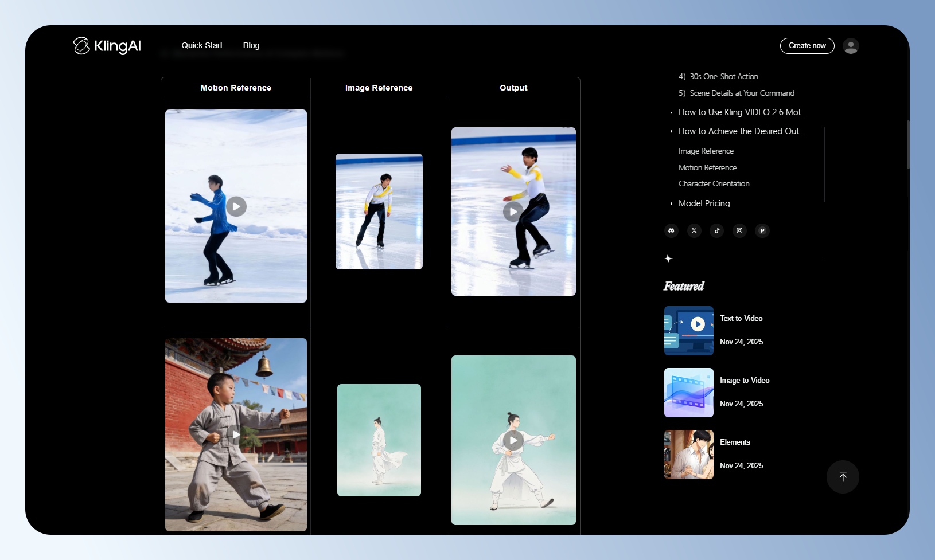Click the KlingAI logo
Screen dimensions: 935x560
point(107,46)
